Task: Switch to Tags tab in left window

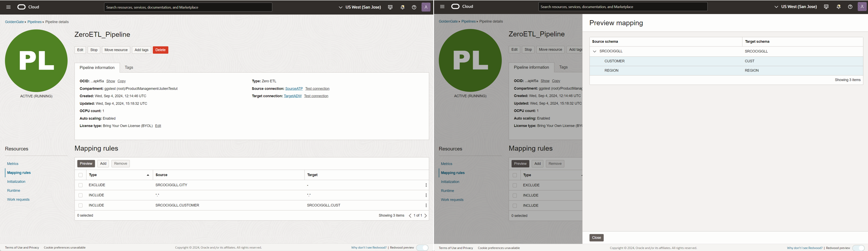Action: 129,67
